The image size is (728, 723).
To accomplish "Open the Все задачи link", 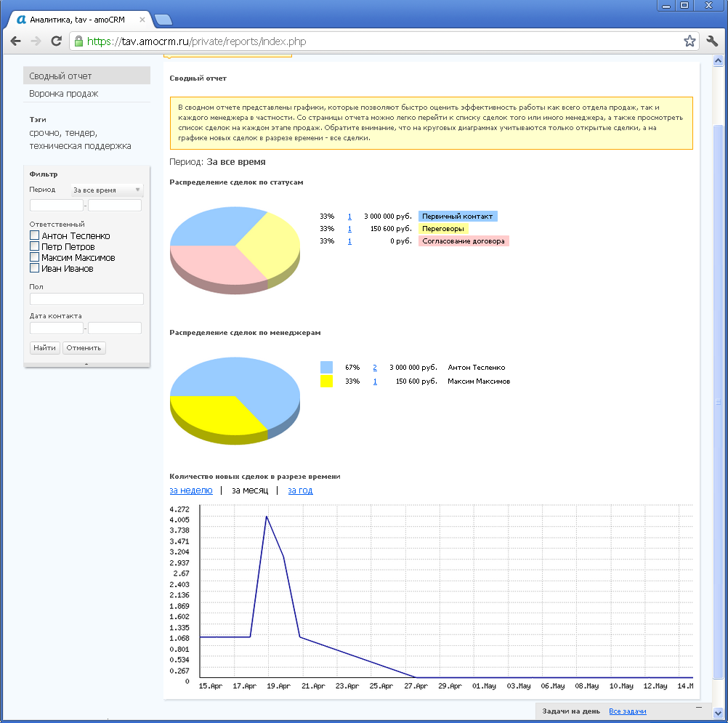I will click(628, 711).
